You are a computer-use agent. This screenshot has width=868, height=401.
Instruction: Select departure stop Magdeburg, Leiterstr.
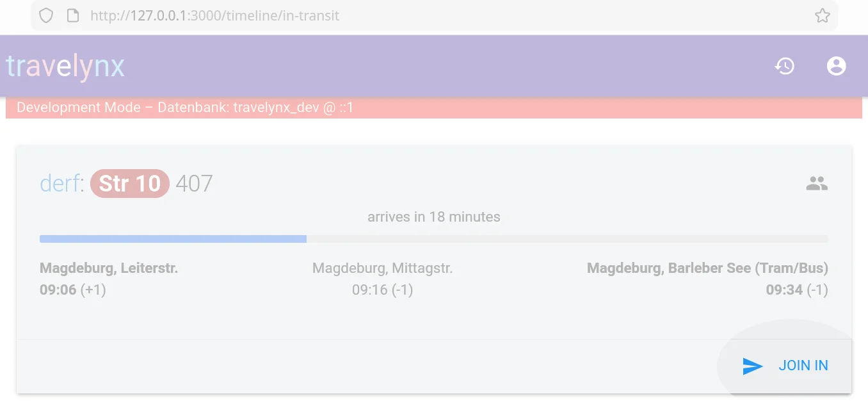coord(109,268)
